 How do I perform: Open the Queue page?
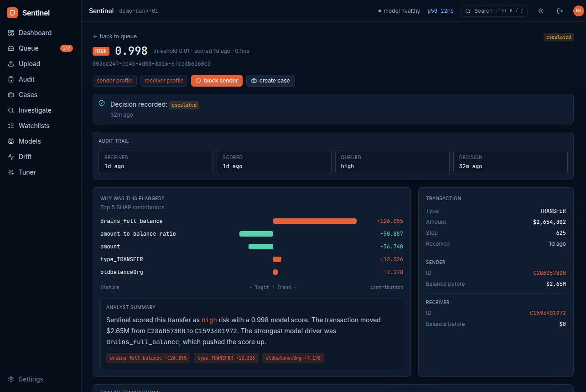(x=29, y=48)
